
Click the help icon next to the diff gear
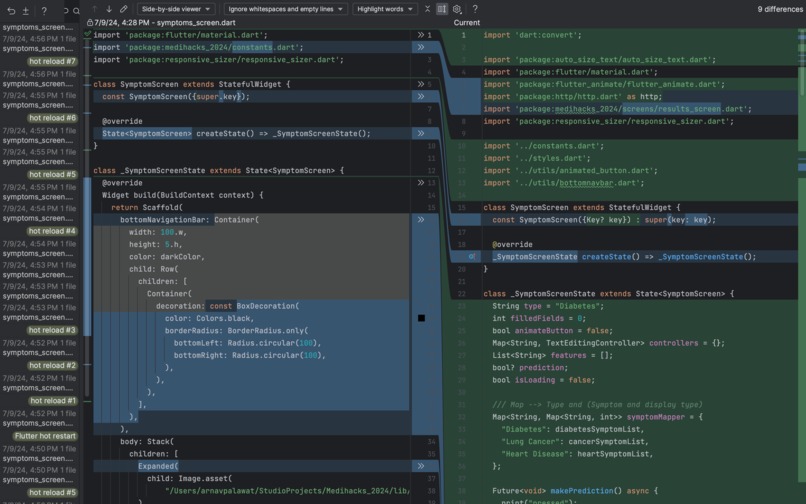click(475, 9)
